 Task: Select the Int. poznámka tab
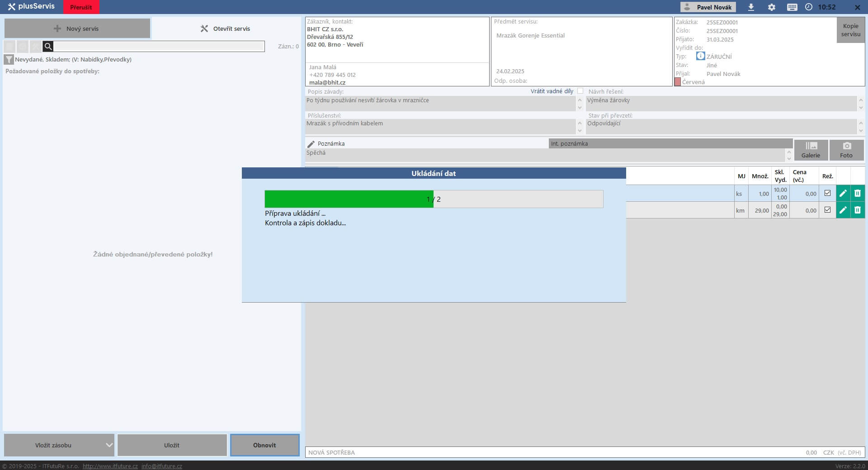coord(670,143)
